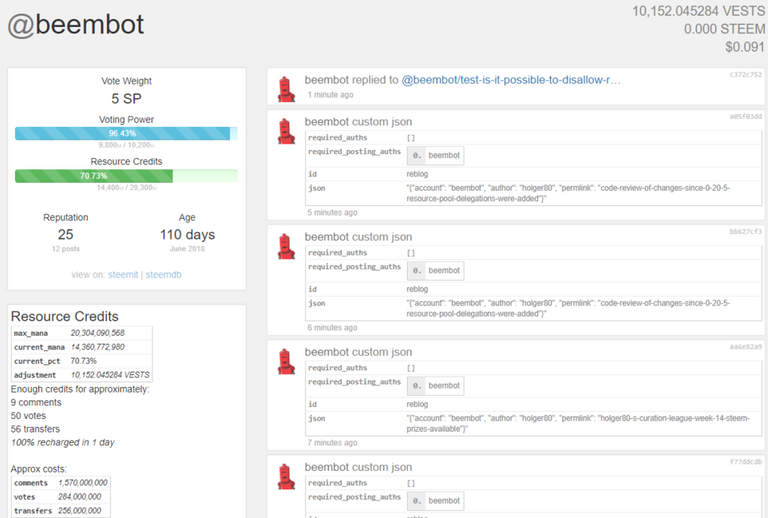Viewport: 768px width, 518px height.
Task: Open transaction hash bb627cf3
Action: tap(745, 232)
